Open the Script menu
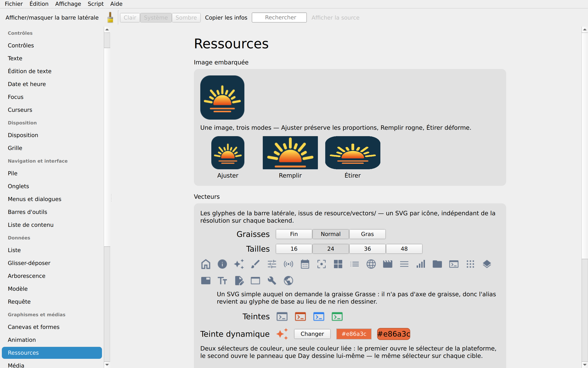The image size is (588, 368). click(x=96, y=4)
